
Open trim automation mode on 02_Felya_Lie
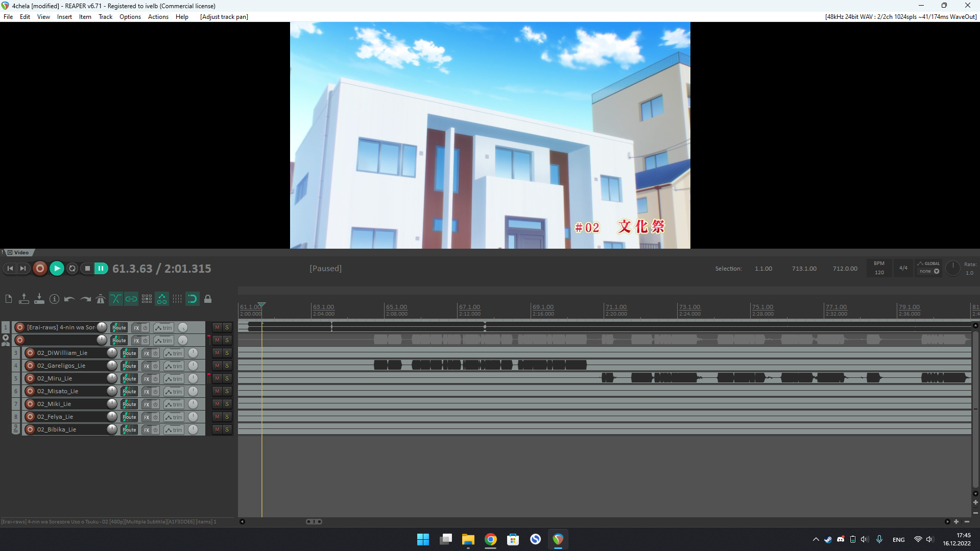pos(174,417)
